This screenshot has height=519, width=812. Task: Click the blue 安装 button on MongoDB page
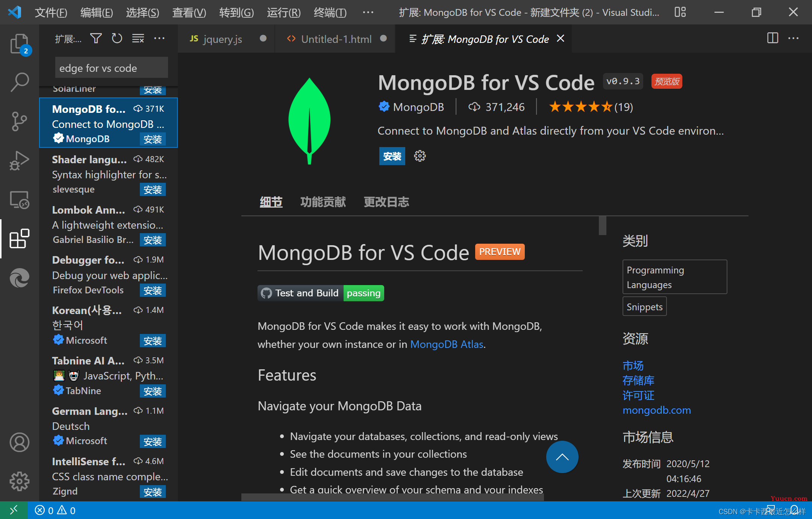coord(392,156)
